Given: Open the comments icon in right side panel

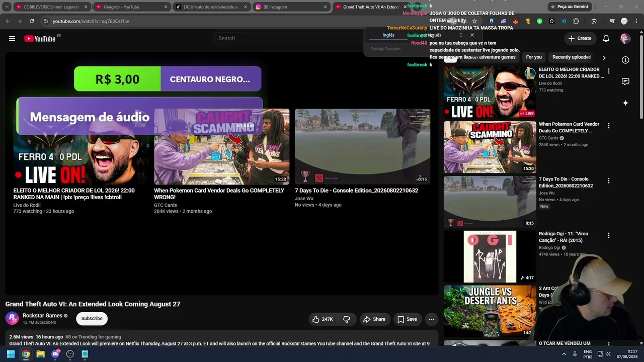Looking at the screenshot, I should tap(625, 81).
